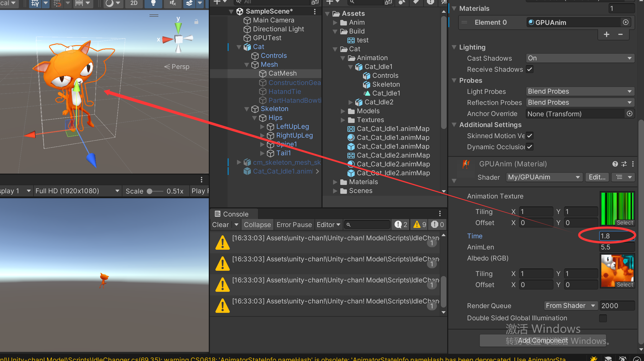Click the scene view lock icon
This screenshot has width=644, height=361.
(196, 22)
